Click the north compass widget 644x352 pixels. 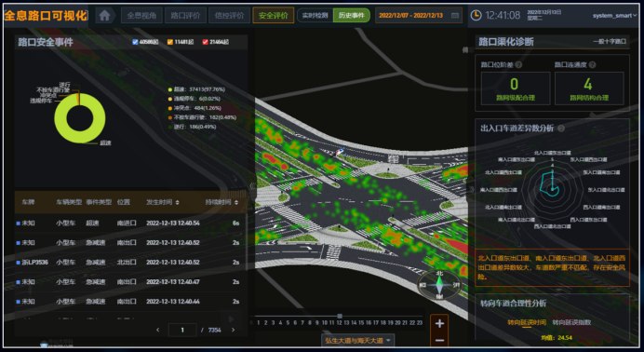(439, 284)
